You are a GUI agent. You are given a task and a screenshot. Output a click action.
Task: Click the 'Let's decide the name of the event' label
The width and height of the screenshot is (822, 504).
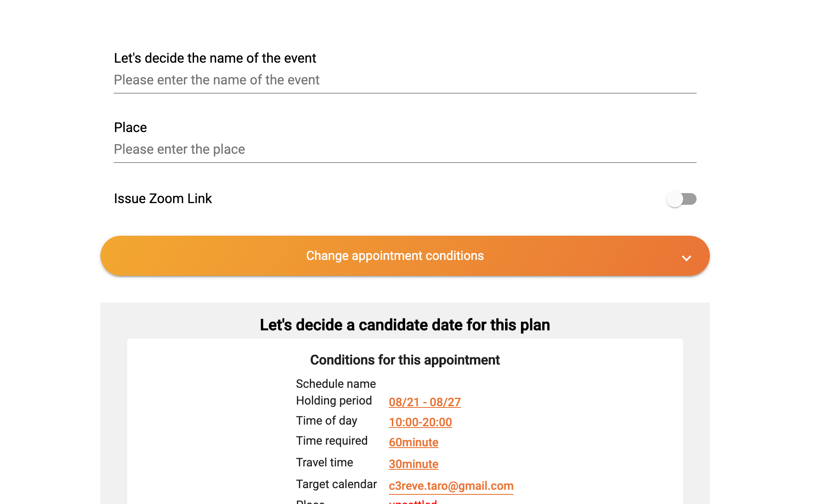[x=215, y=58]
